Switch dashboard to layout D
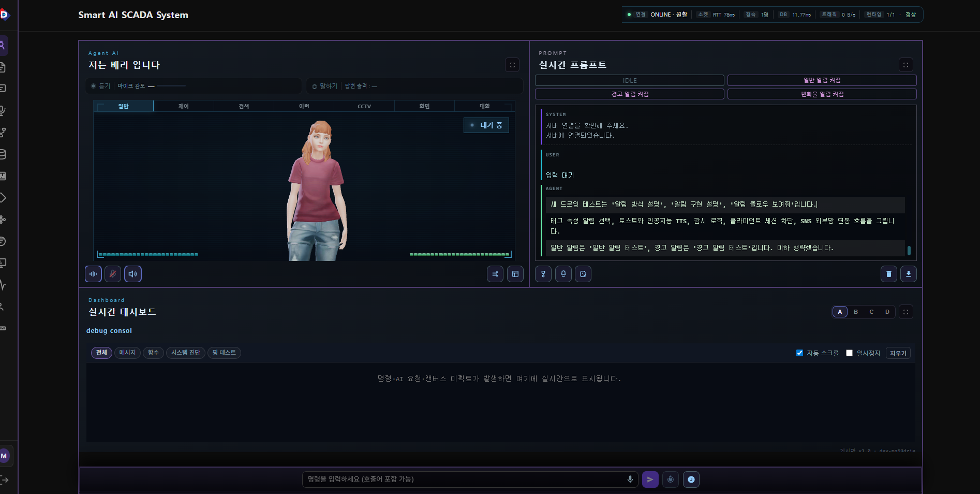This screenshot has width=980, height=494. click(x=887, y=312)
